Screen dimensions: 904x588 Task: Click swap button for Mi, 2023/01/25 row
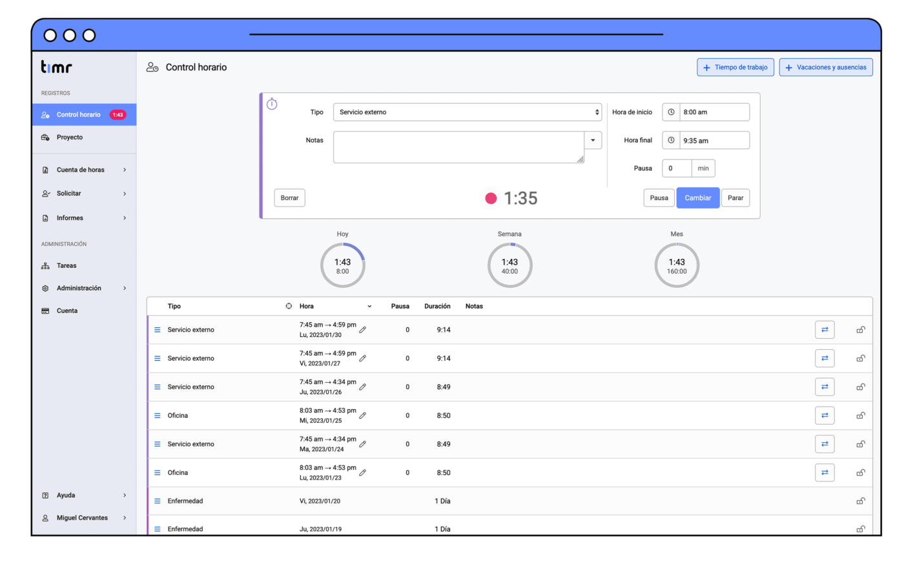point(825,416)
